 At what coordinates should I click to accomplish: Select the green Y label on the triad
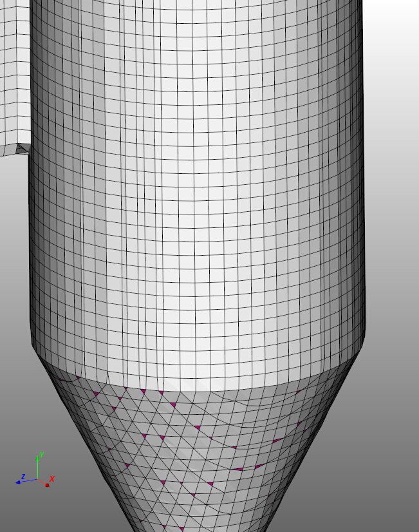point(41,455)
